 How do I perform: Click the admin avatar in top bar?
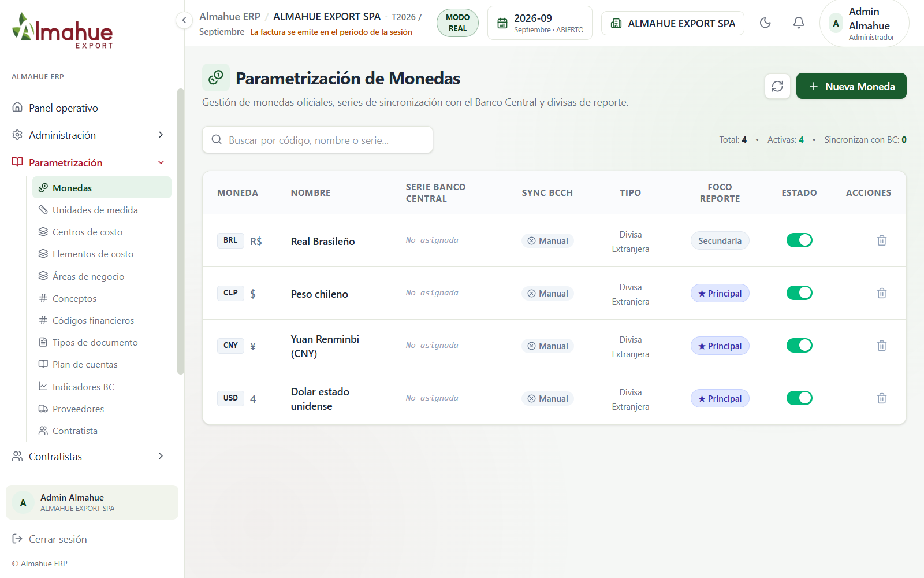(x=836, y=24)
